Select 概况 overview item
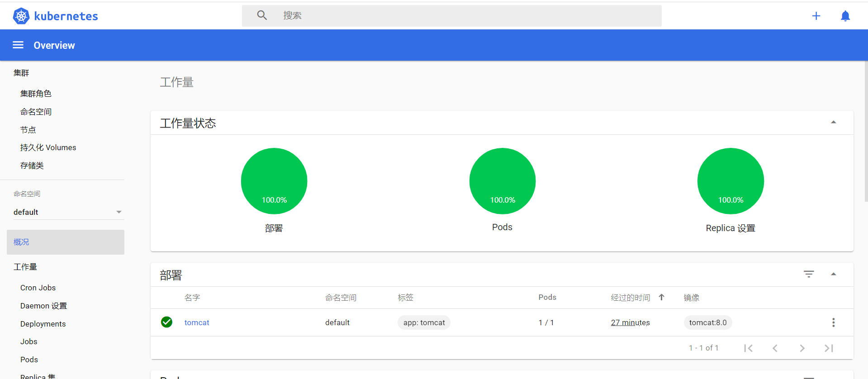 66,242
